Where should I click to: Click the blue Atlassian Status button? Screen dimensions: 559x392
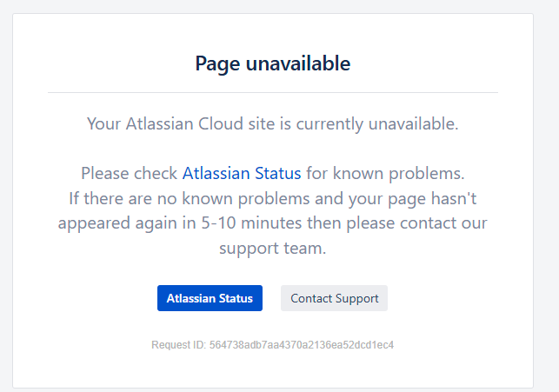(x=210, y=298)
